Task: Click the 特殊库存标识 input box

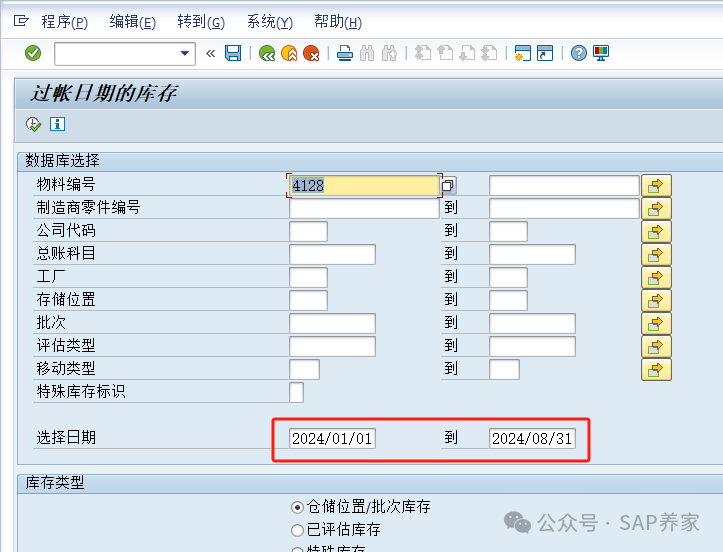Action: click(x=296, y=393)
